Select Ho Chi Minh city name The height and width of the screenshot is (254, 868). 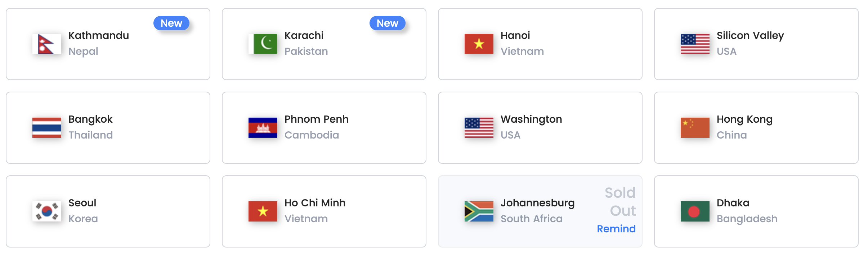pyautogui.click(x=315, y=203)
